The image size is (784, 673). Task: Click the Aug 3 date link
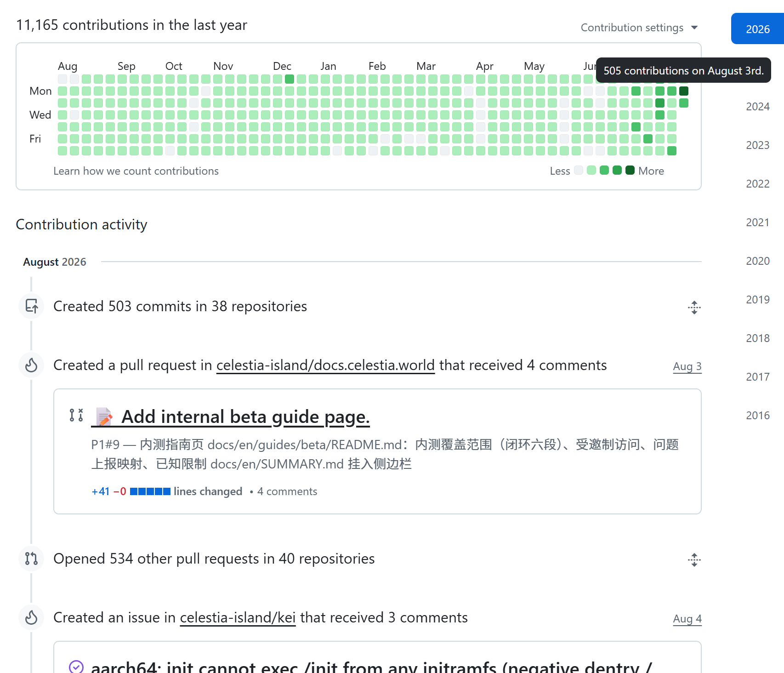pyautogui.click(x=687, y=366)
